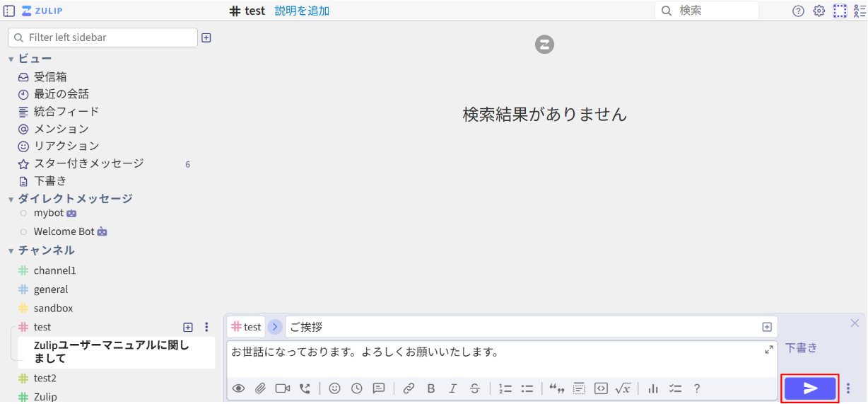The image size is (868, 404).
Task: Open test channel three-dot menu
Action: (206, 327)
